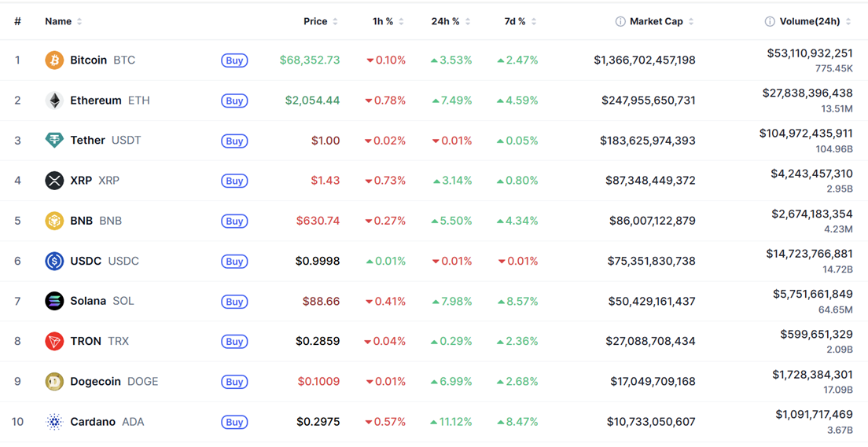Image resolution: width=868 pixels, height=447 pixels.
Task: Open the Volume(24h) info icon
Action: [x=770, y=22]
